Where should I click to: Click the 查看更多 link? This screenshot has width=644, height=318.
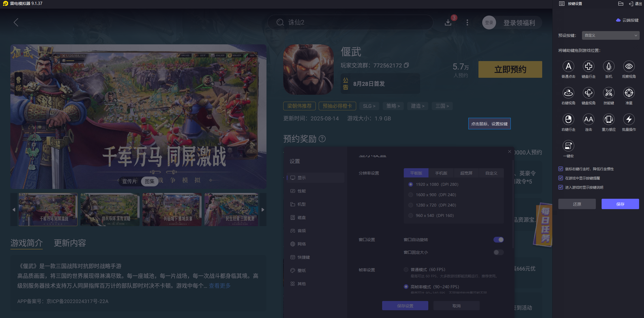219,285
